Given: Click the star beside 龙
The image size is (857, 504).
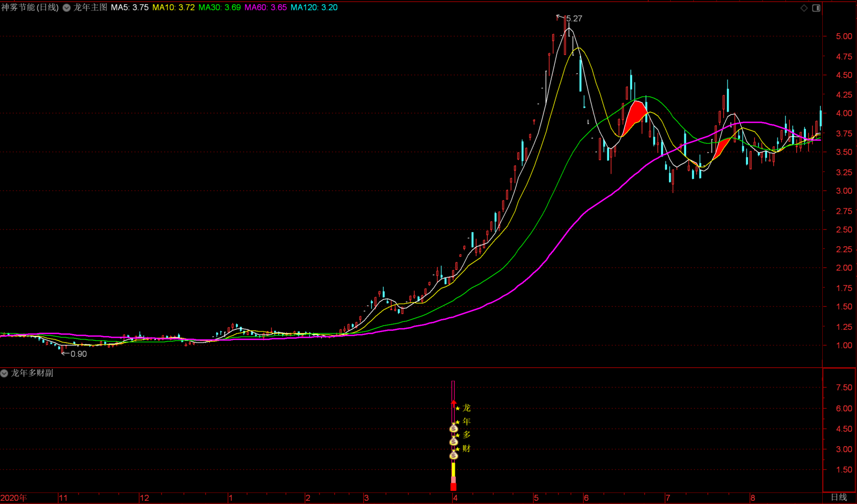Looking at the screenshot, I should tap(458, 409).
